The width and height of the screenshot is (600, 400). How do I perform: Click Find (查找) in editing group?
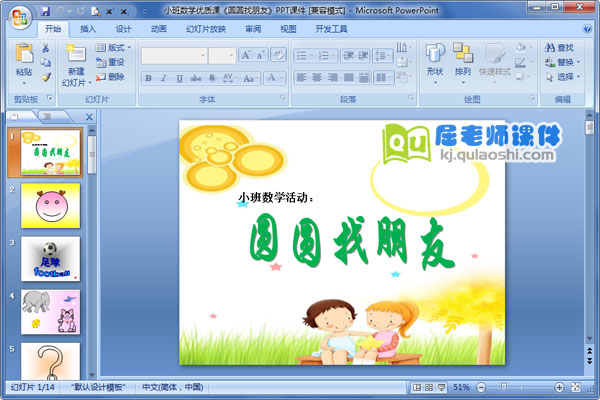pyautogui.click(x=559, y=47)
